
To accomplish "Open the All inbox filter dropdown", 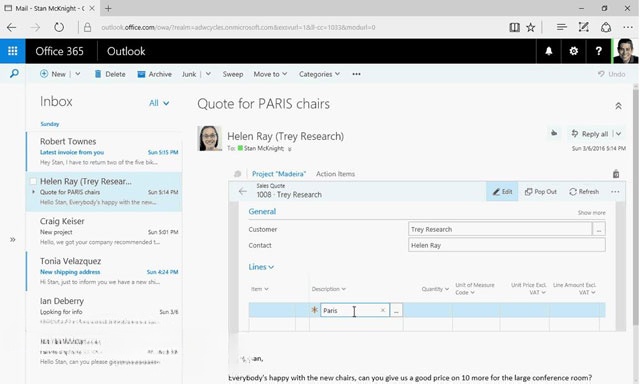I will tap(159, 103).
